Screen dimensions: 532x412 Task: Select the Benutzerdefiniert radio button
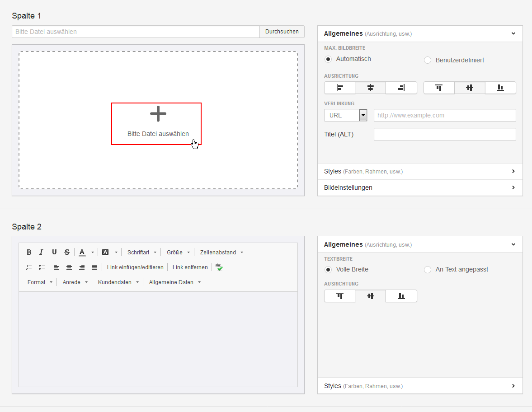428,60
